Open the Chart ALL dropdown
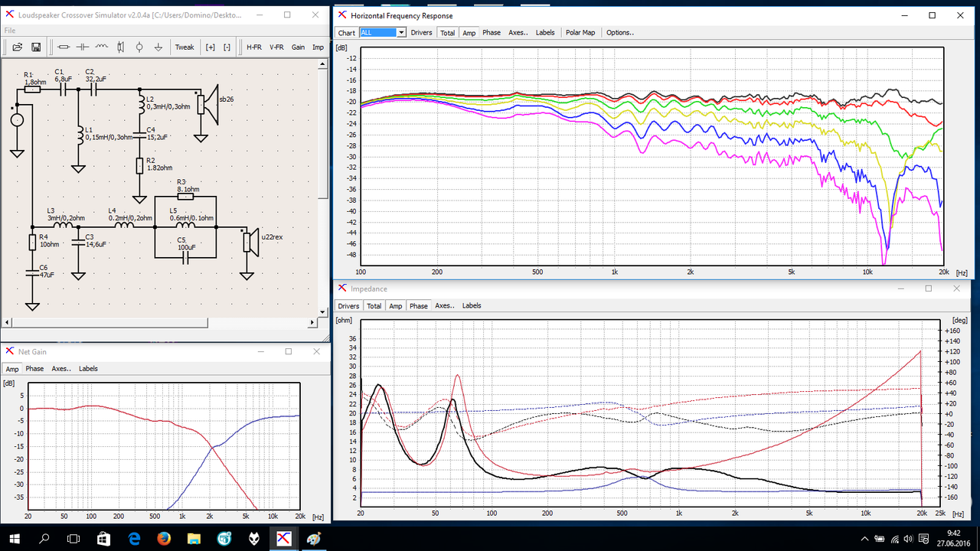 pos(383,33)
